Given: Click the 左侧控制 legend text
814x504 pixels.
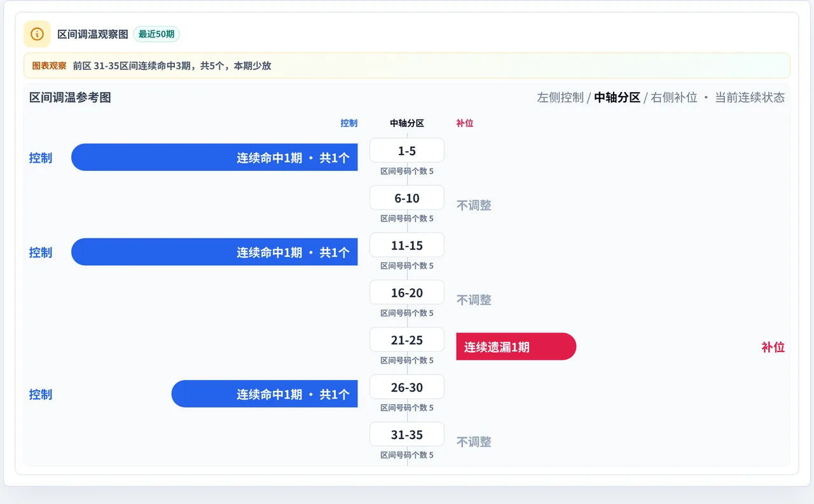Looking at the screenshot, I should [560, 97].
